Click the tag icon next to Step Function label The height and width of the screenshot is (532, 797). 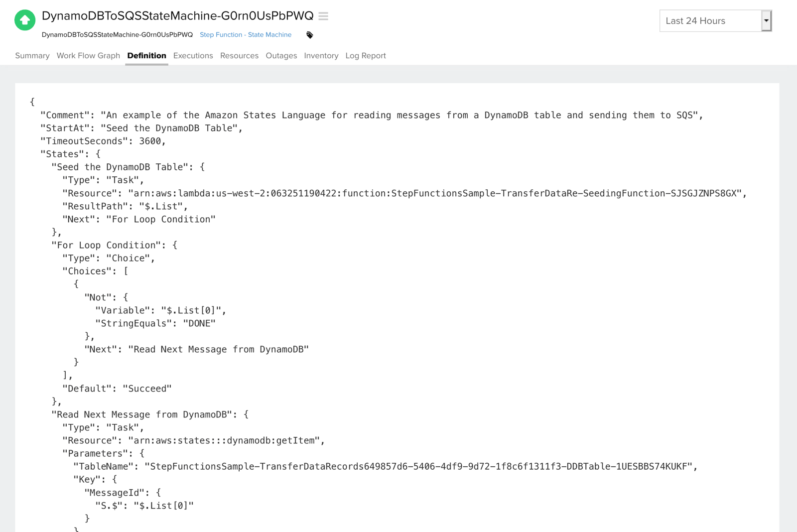point(310,35)
